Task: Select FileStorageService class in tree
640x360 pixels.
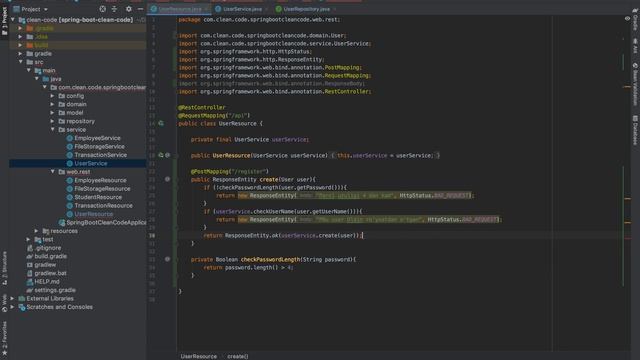Action: coord(99,147)
